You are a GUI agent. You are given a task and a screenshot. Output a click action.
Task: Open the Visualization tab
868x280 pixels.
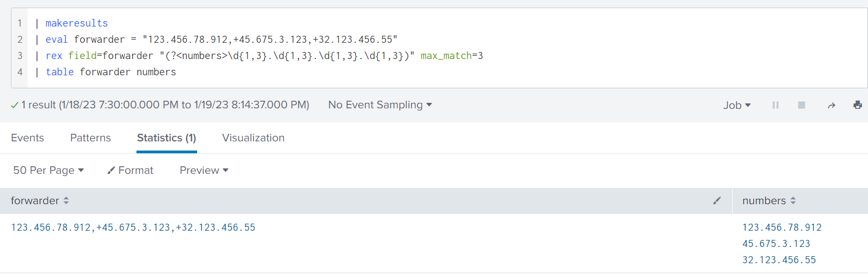[253, 138]
